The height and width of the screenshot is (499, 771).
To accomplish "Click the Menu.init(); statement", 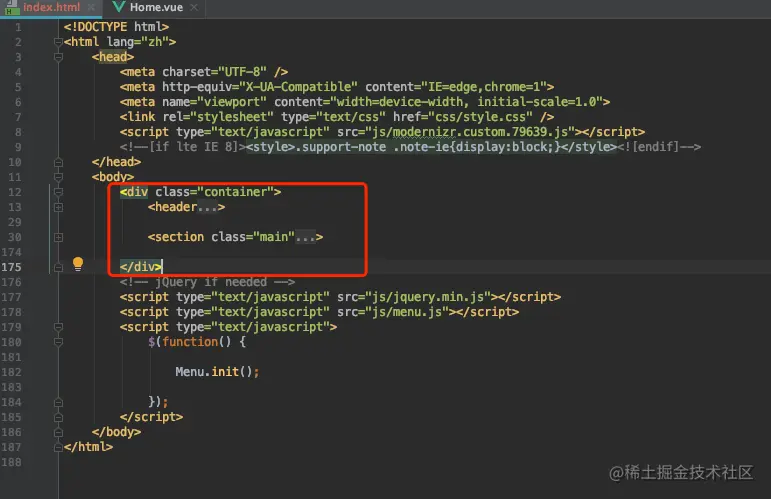I will pos(217,372).
